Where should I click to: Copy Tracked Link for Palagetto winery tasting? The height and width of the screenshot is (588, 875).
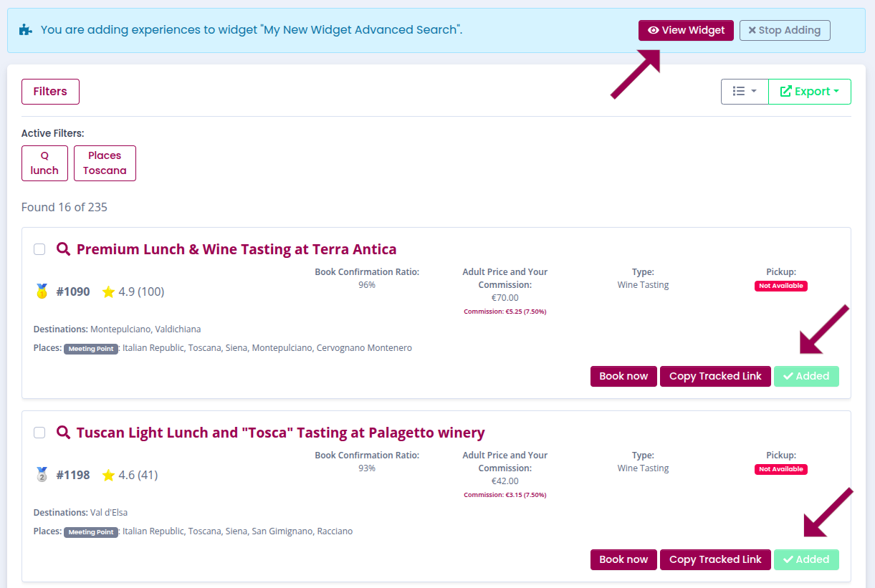(715, 559)
